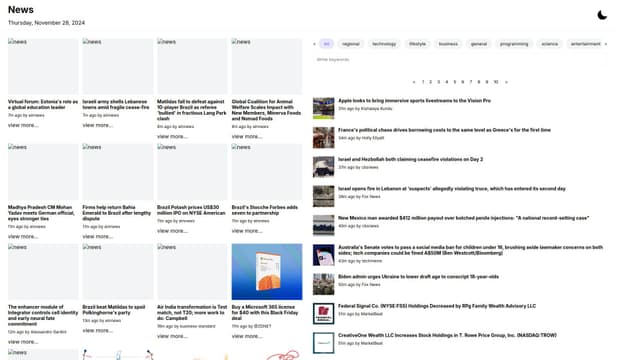Select the technology category chip

tap(384, 44)
